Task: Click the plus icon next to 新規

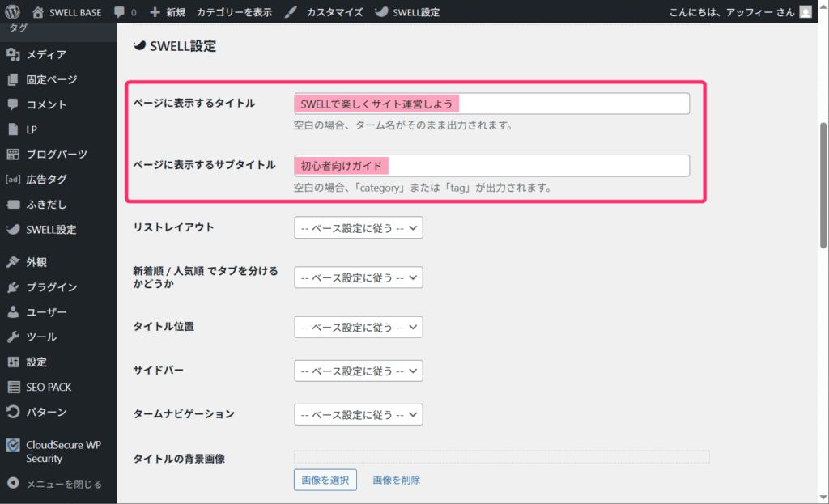Action: 155,11
